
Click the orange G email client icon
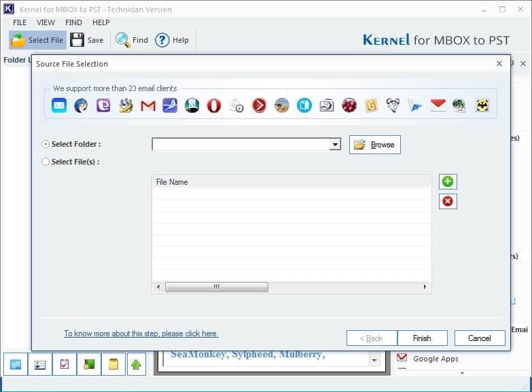pos(371,105)
